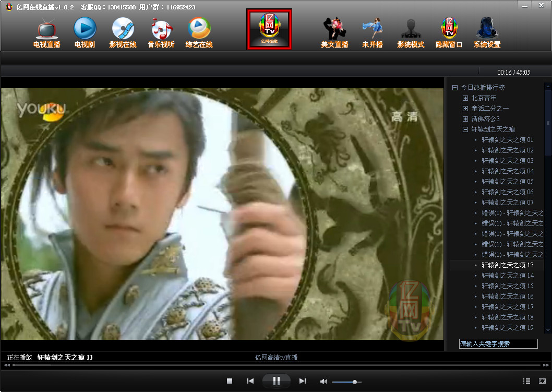Adjust the volume slider
This screenshot has width=552, height=392.
pos(347,382)
